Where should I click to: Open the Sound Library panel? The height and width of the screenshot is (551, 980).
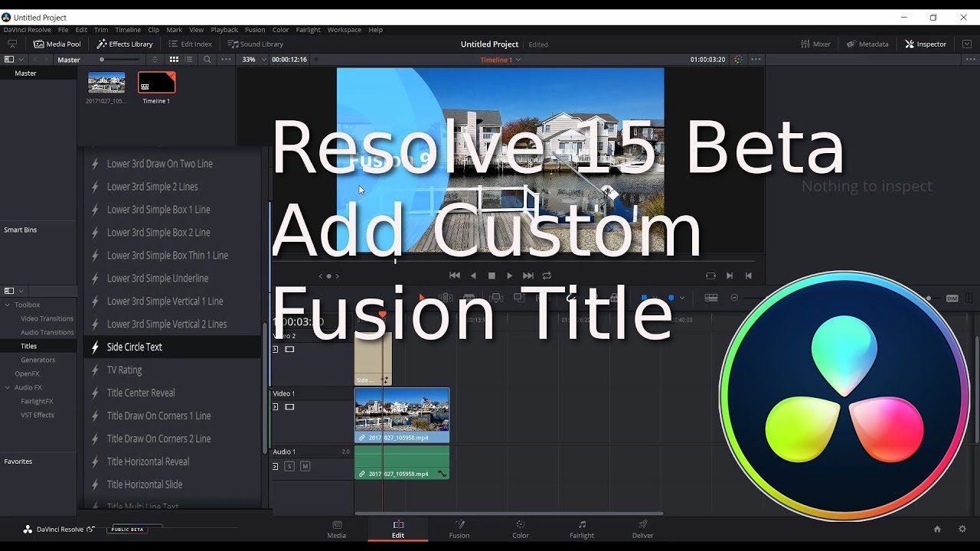click(x=256, y=44)
